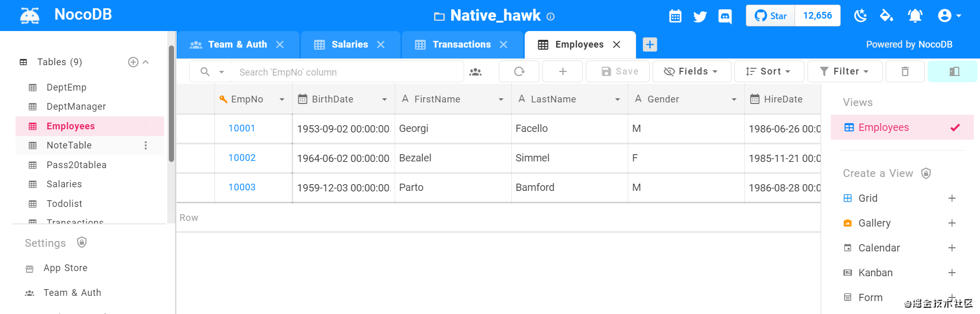Click the GitHub Star button

pos(771,16)
